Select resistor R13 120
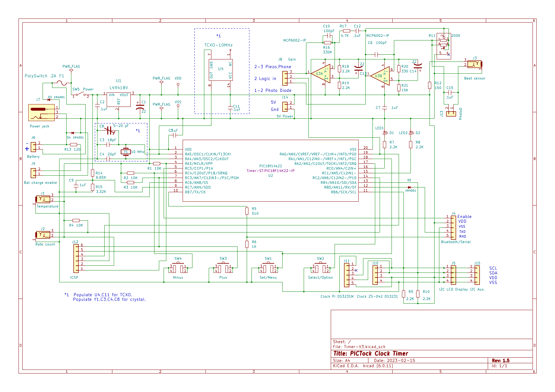 click(x=73, y=145)
